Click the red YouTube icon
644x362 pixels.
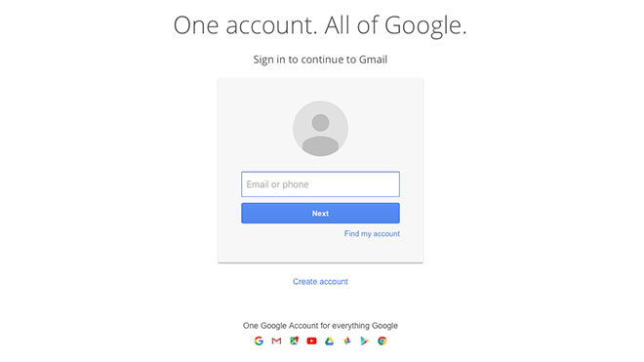(311, 341)
